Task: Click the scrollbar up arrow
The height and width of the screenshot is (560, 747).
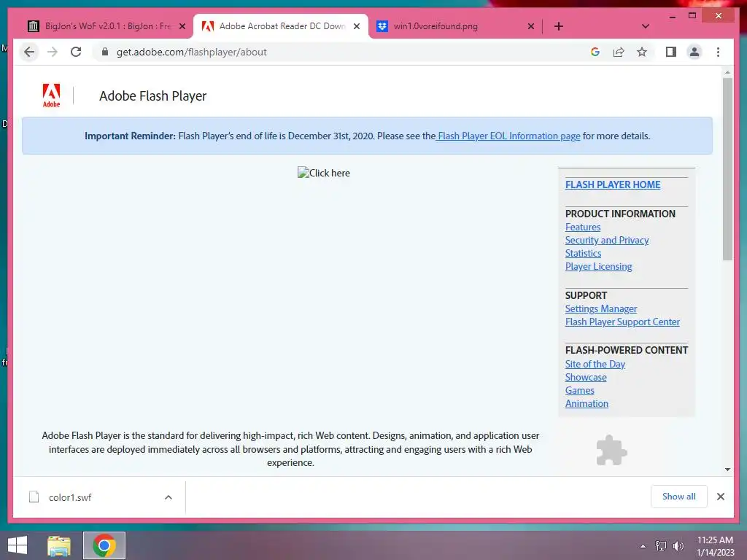Action: point(727,72)
